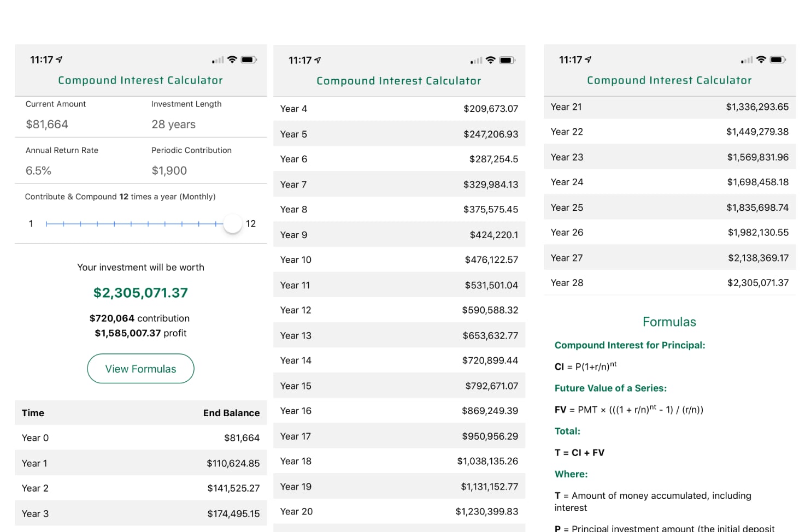Tap the Compound Interest Calculator title above the Year 21 list
811x532 pixels.
point(669,80)
